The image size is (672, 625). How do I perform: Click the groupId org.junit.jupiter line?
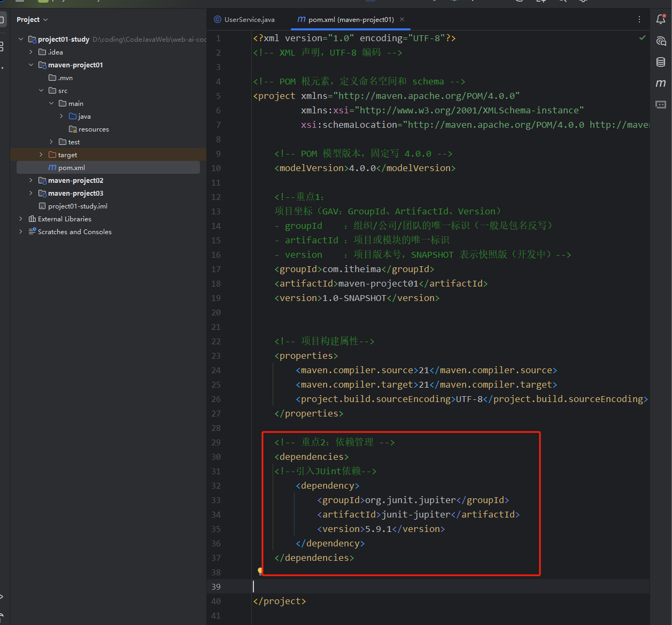(x=413, y=500)
